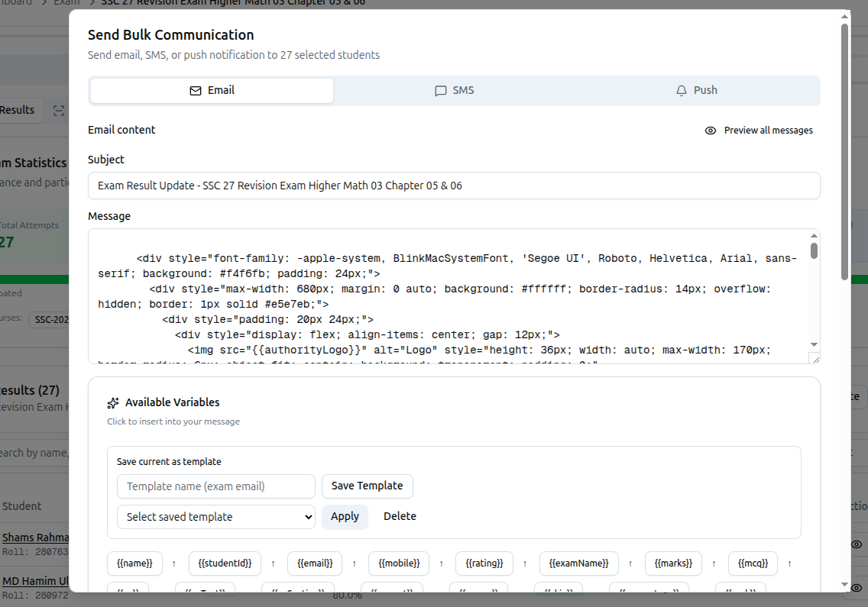Insert the {{rating}} variable
The height and width of the screenshot is (607, 868).
484,563
